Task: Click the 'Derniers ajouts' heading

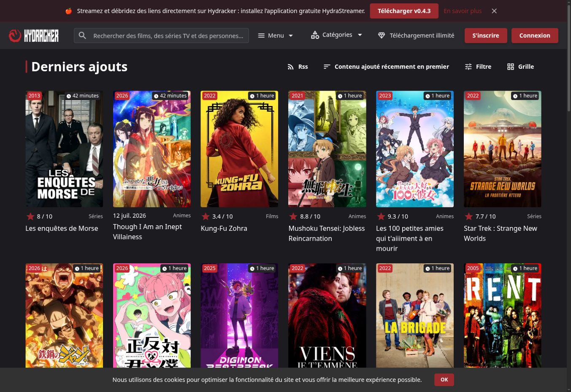Action: coord(79,67)
